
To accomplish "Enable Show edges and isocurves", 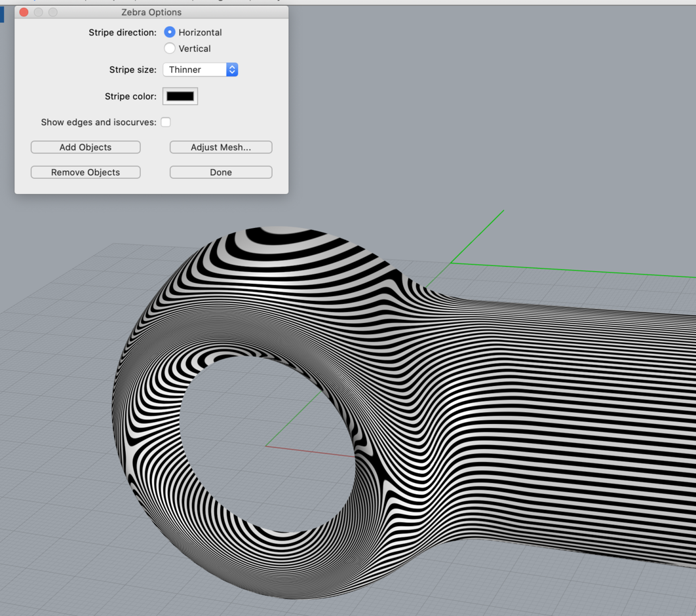I will pyautogui.click(x=166, y=122).
